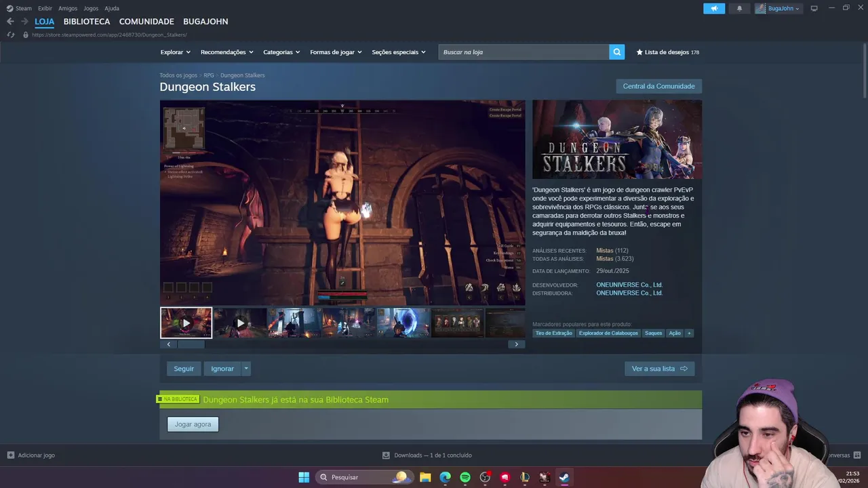Go forward with the right navigation arrow
868x488 pixels.
24,22
